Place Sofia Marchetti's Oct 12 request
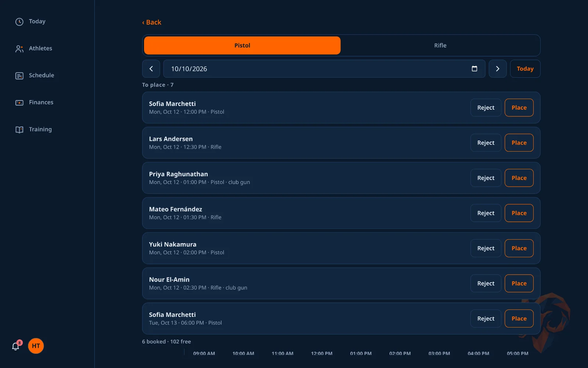 (519, 108)
